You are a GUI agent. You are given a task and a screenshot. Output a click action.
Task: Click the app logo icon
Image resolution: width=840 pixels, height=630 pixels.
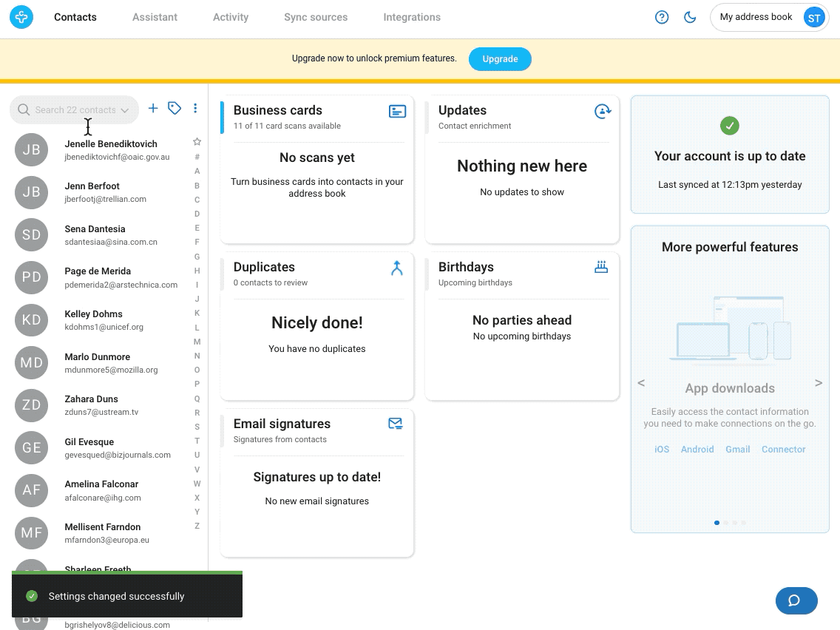tap(21, 17)
